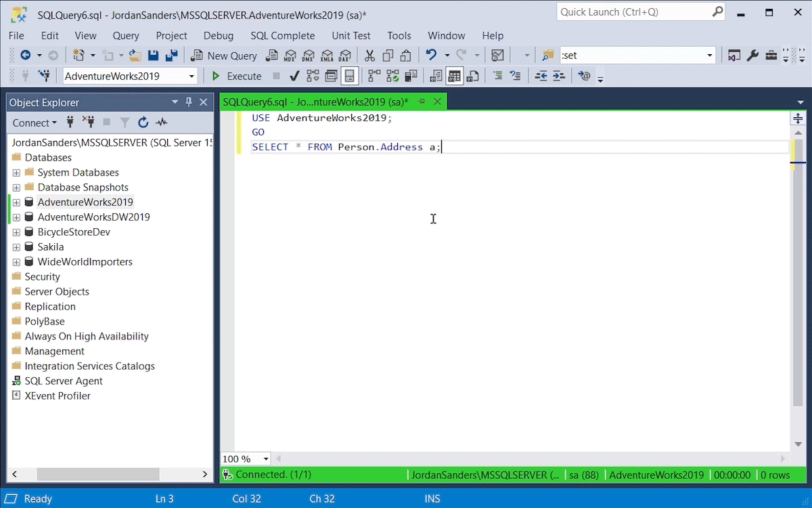The height and width of the screenshot is (508, 812).
Task: Pin the Object Explorer panel with Auto Hide
Action: point(189,102)
